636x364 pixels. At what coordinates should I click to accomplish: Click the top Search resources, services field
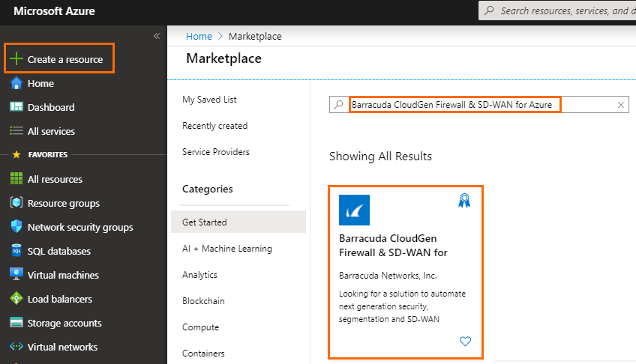(x=557, y=10)
